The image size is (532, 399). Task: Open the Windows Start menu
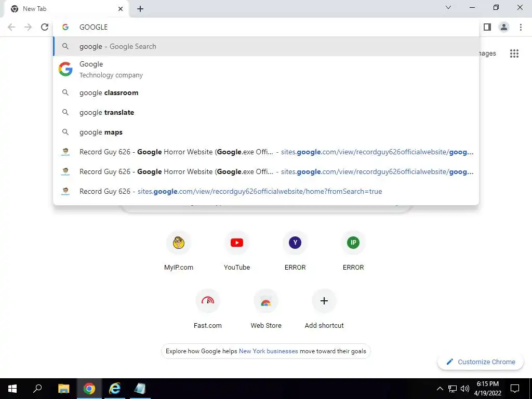coord(12,389)
